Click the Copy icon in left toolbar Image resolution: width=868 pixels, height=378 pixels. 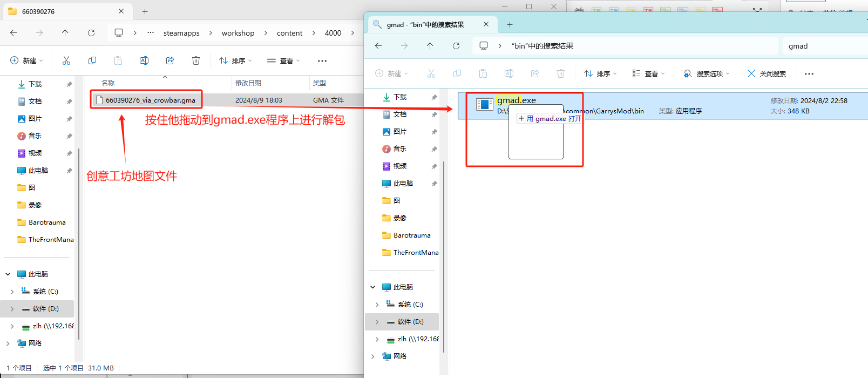point(92,61)
